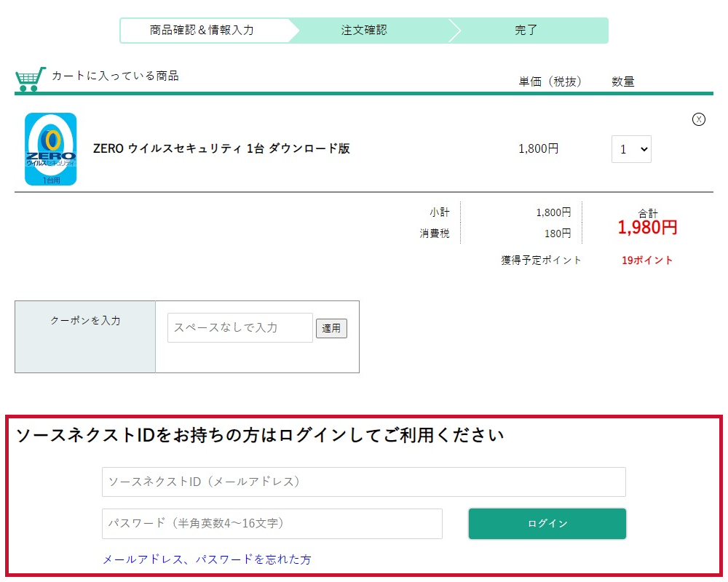Click the 適用 coupon apply button
Screen dimensions: 728x582
point(331,327)
